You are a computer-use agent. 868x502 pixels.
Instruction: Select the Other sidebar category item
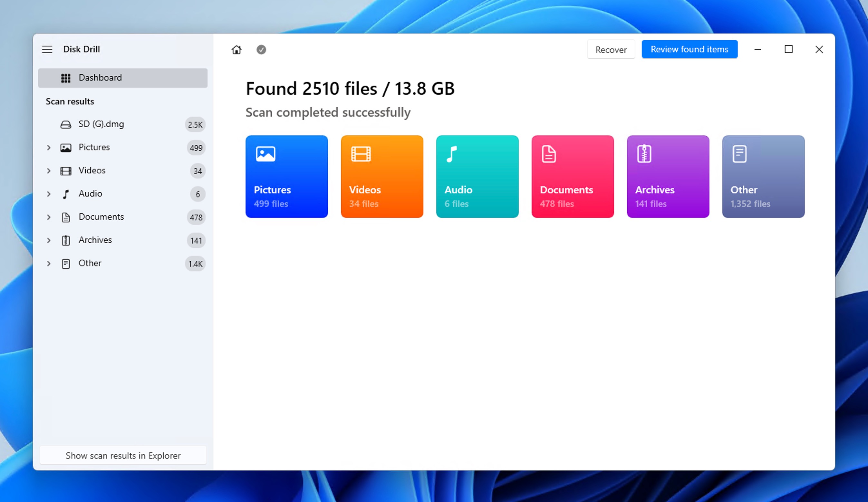(x=90, y=263)
